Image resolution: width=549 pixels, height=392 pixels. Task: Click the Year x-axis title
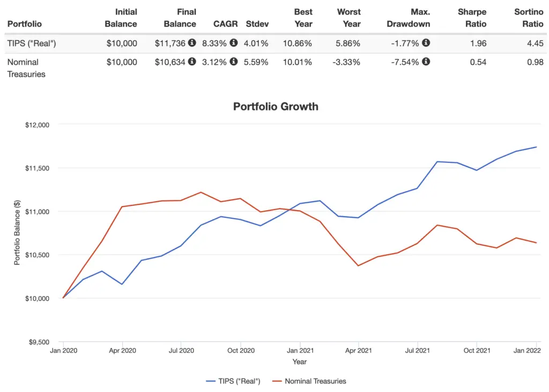(299, 362)
